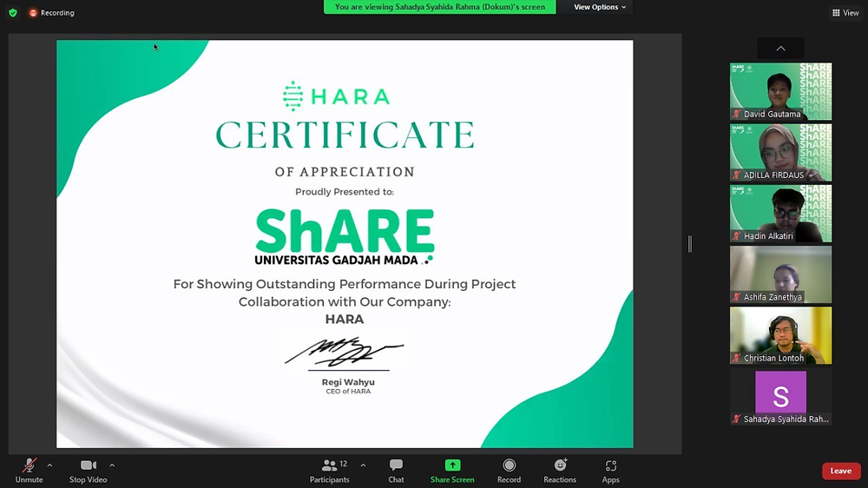This screenshot has height=488, width=868.
Task: Open video options arrow beside Stop Video
Action: coord(112,465)
